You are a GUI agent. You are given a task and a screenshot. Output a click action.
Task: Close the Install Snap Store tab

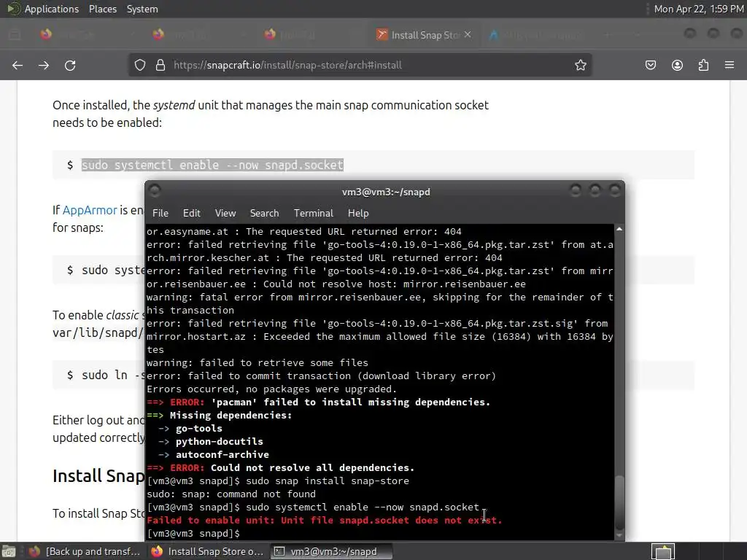[x=468, y=35]
